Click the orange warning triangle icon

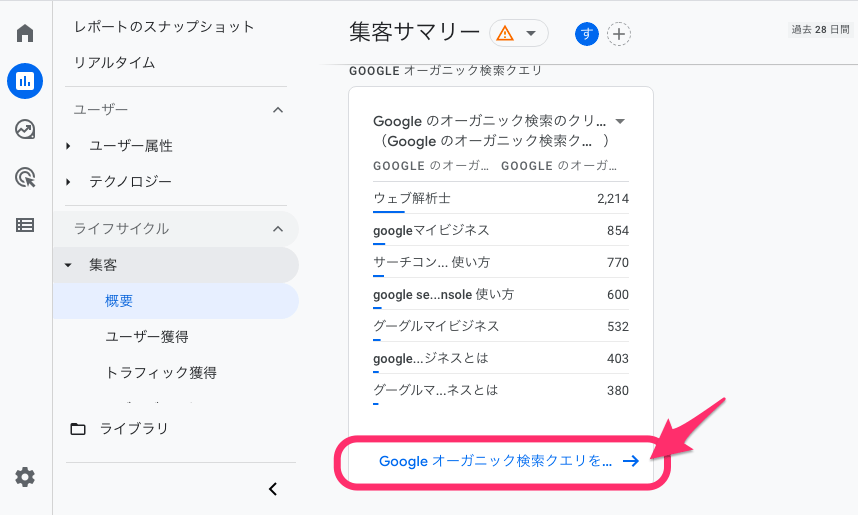pyautogui.click(x=505, y=34)
